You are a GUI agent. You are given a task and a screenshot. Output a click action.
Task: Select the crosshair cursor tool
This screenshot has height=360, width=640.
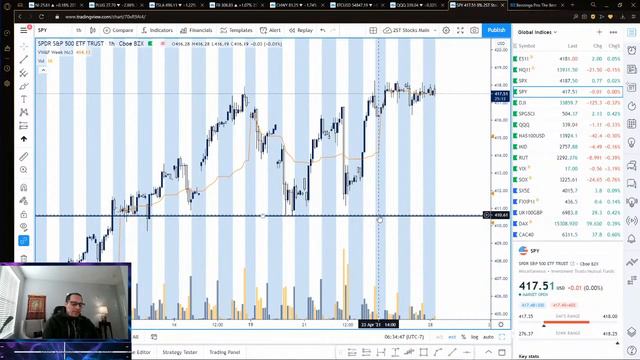[24, 46]
